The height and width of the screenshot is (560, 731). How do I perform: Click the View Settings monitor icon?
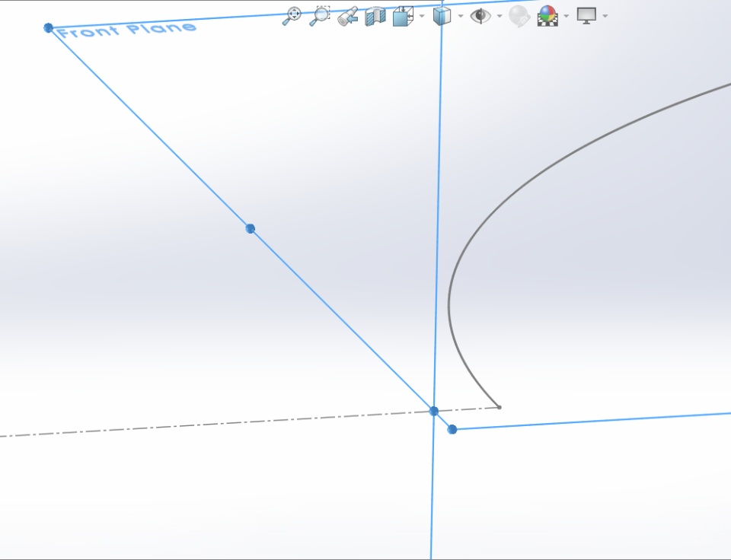click(586, 16)
